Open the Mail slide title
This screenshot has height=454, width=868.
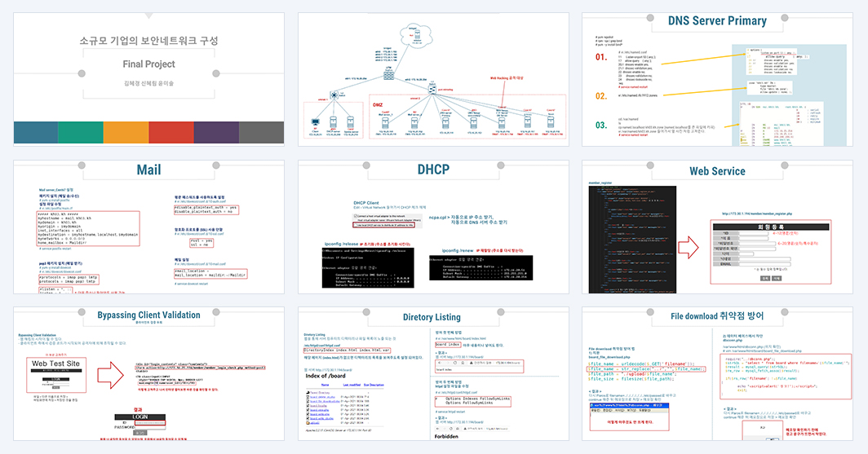pyautogui.click(x=149, y=170)
